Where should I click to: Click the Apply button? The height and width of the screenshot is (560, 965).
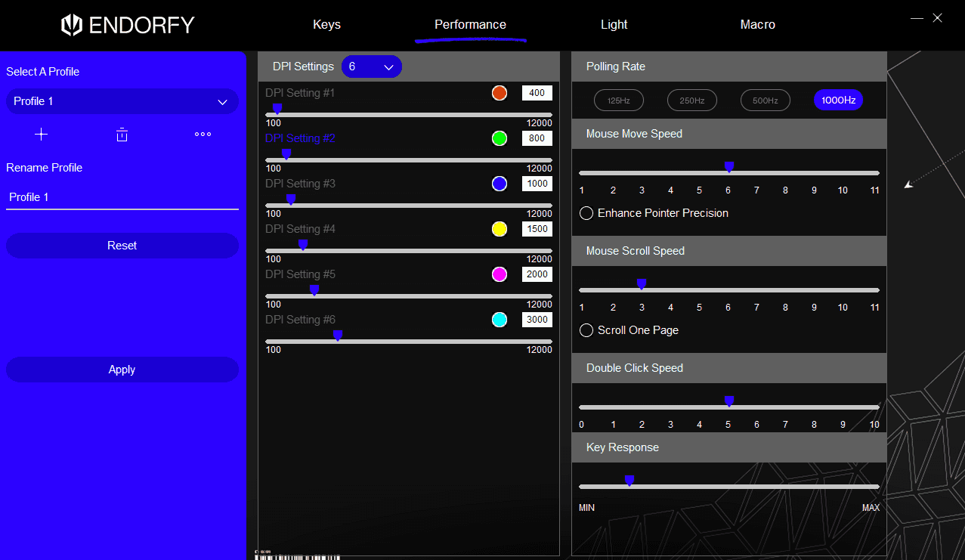pyautogui.click(x=122, y=370)
